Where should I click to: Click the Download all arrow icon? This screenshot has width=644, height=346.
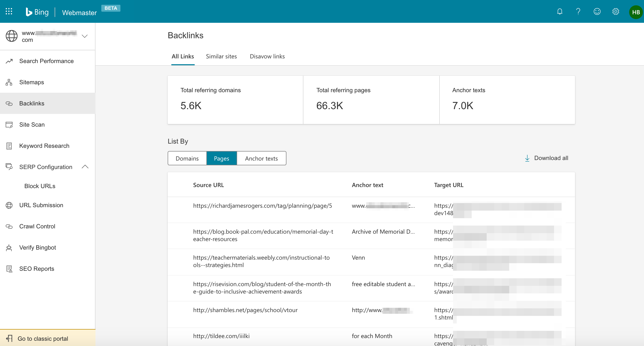[x=527, y=158]
